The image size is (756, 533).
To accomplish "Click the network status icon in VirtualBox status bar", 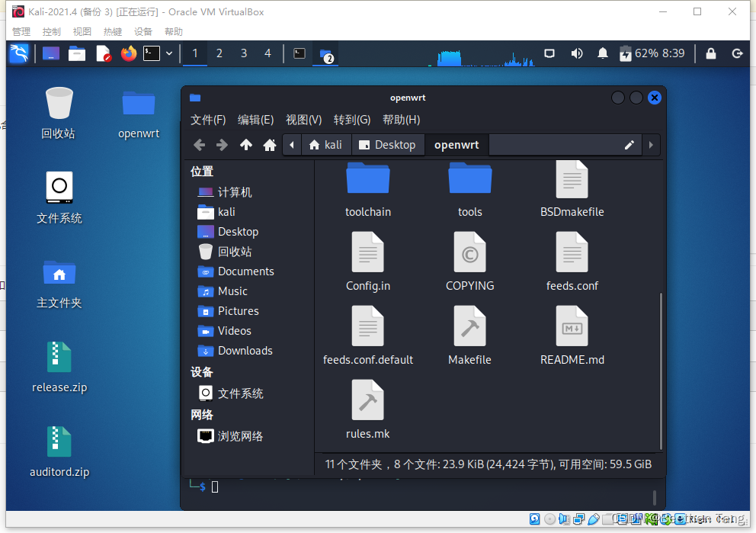I will 578,519.
